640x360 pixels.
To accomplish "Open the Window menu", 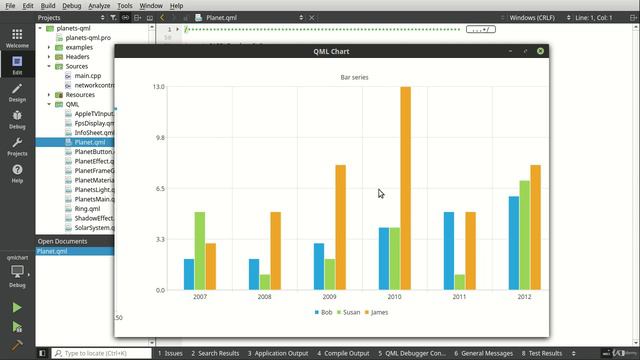I will pyautogui.click(x=151, y=6).
